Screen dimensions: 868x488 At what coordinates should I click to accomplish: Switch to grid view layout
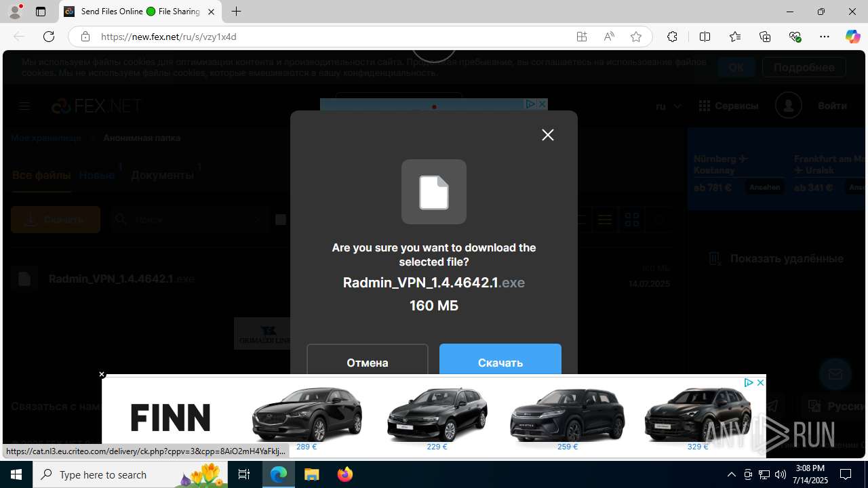pyautogui.click(x=632, y=220)
